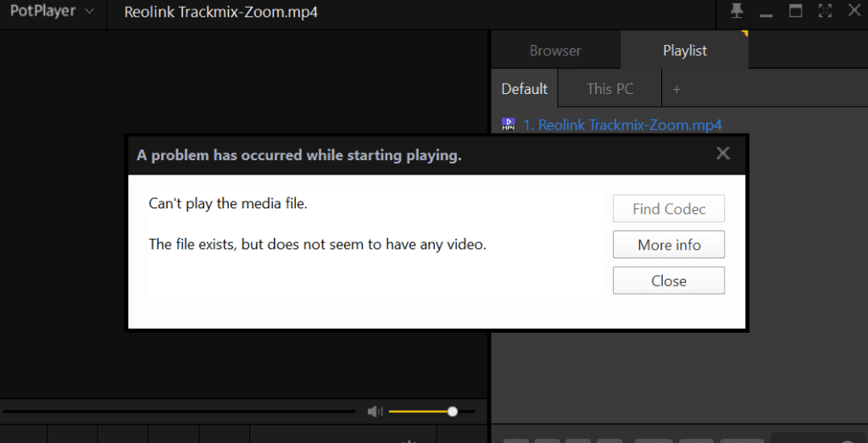This screenshot has height=443, width=868.
Task: Dismiss the error dialog with the X icon
Action: coord(722,154)
